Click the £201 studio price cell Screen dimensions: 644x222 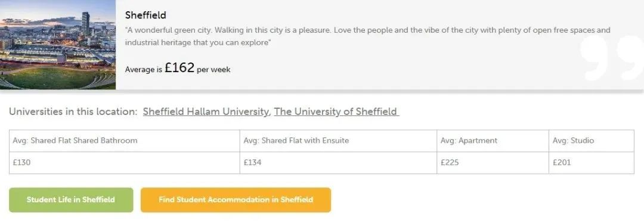[592, 162]
